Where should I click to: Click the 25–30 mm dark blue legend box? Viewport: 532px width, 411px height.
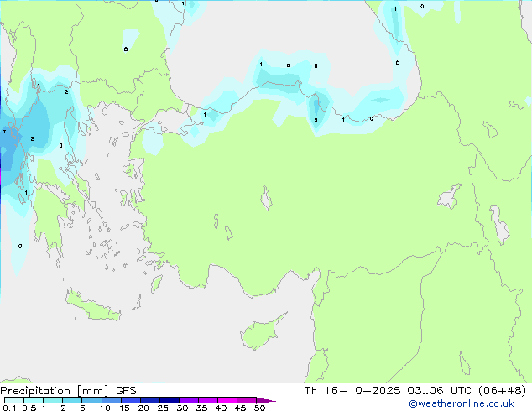click(170, 400)
